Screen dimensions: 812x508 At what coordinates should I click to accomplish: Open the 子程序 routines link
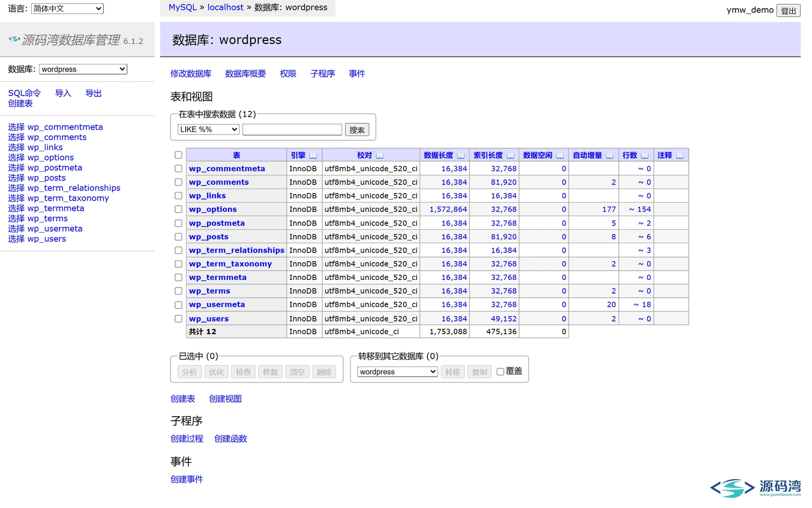323,74
